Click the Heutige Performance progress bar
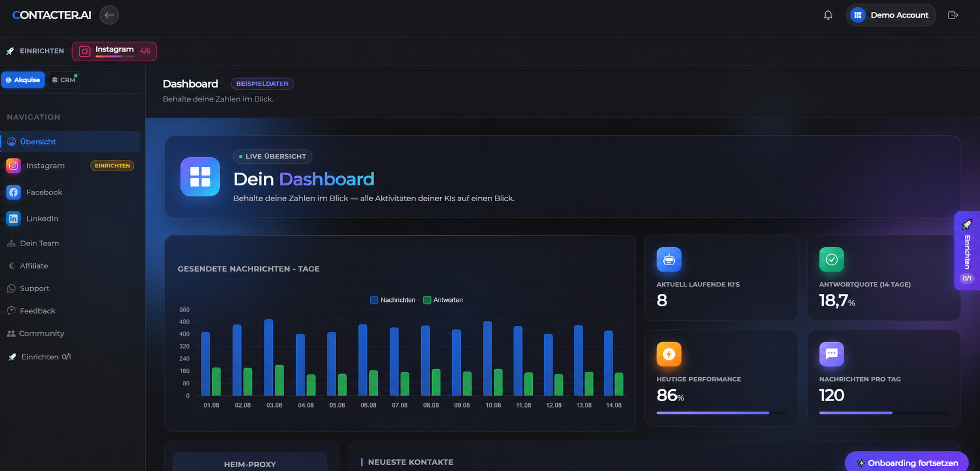 point(721,413)
